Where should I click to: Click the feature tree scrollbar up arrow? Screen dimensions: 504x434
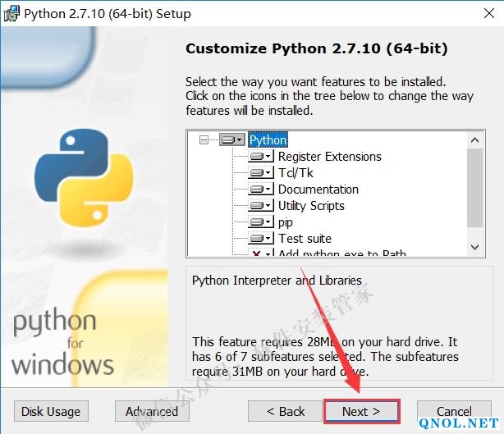click(475, 139)
